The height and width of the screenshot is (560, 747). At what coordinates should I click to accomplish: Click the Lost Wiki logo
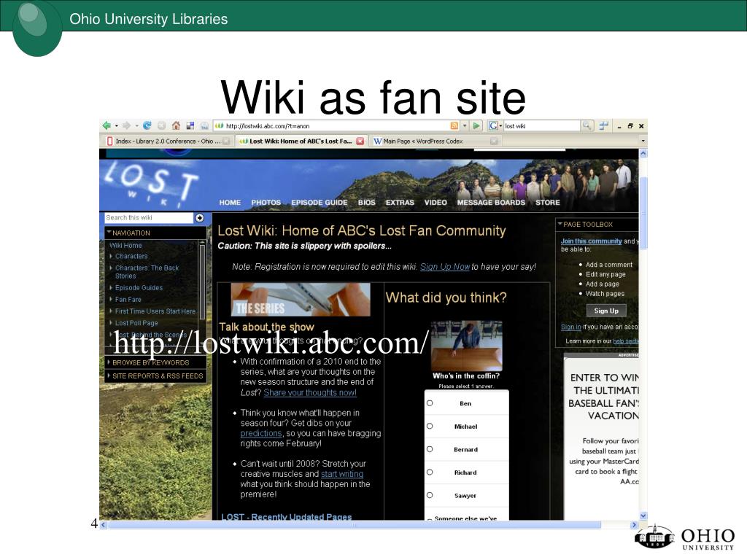[x=150, y=184]
